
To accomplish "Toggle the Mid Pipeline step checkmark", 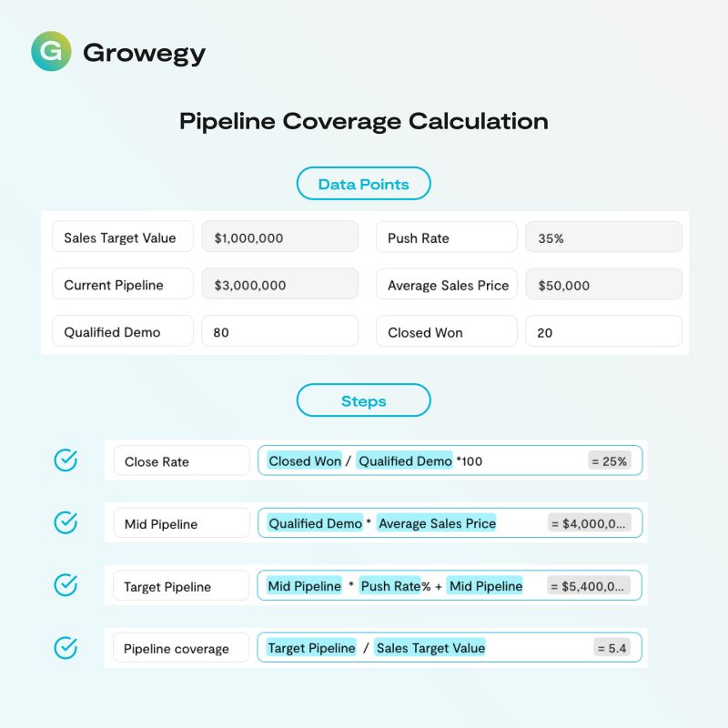I will tap(66, 522).
